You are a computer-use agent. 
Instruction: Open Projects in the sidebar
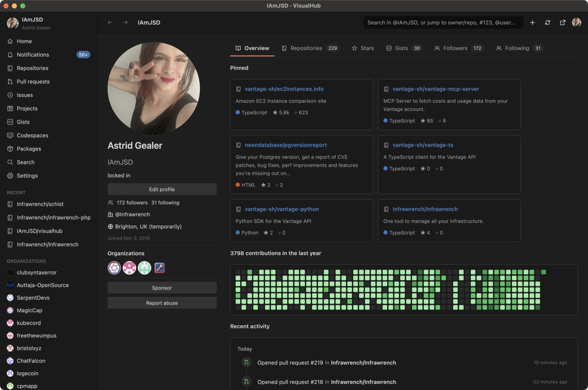49,109
